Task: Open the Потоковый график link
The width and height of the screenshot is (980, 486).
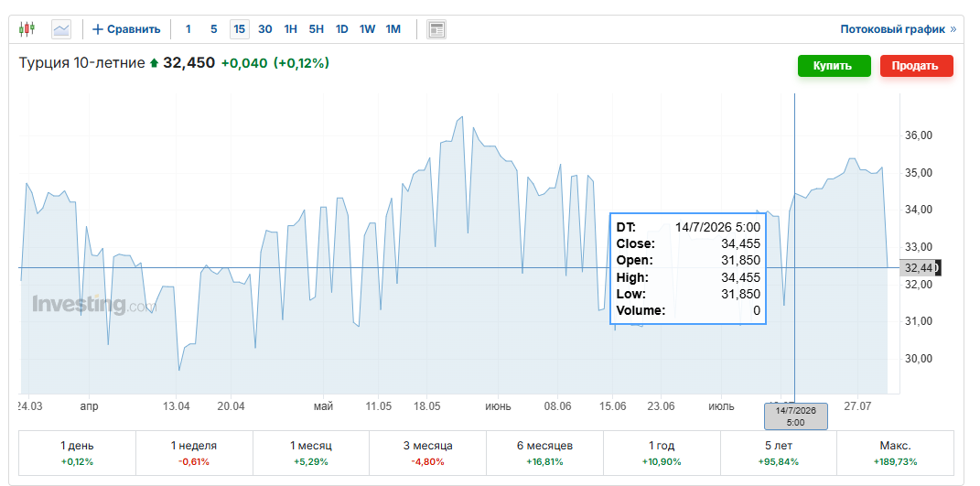Action: [899, 28]
